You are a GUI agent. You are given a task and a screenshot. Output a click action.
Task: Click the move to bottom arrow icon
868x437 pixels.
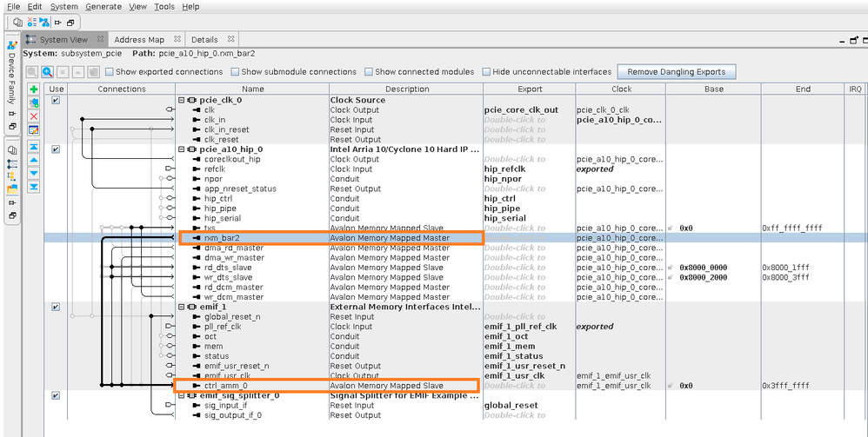click(34, 186)
